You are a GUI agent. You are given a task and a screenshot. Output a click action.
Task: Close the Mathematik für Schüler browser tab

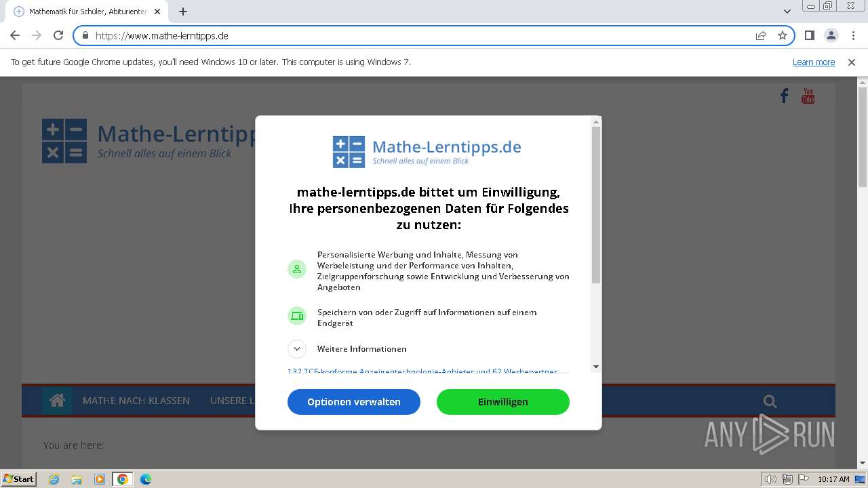[157, 12]
